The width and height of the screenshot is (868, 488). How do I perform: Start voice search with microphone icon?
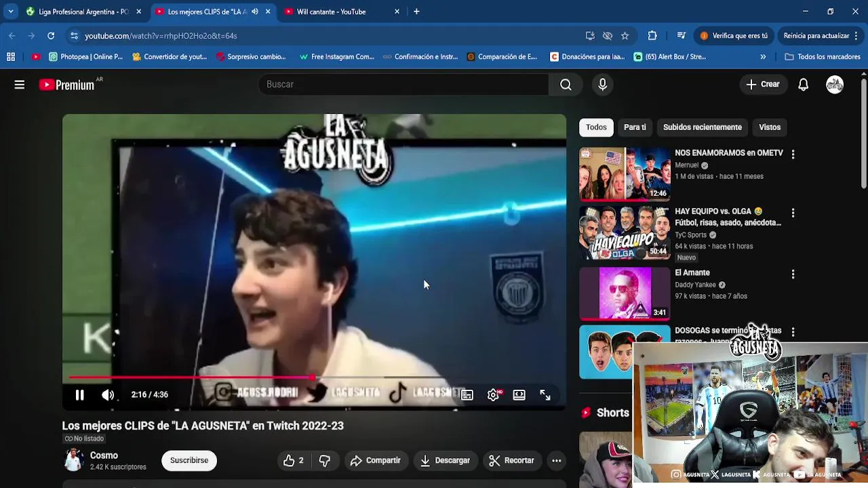pyautogui.click(x=602, y=84)
